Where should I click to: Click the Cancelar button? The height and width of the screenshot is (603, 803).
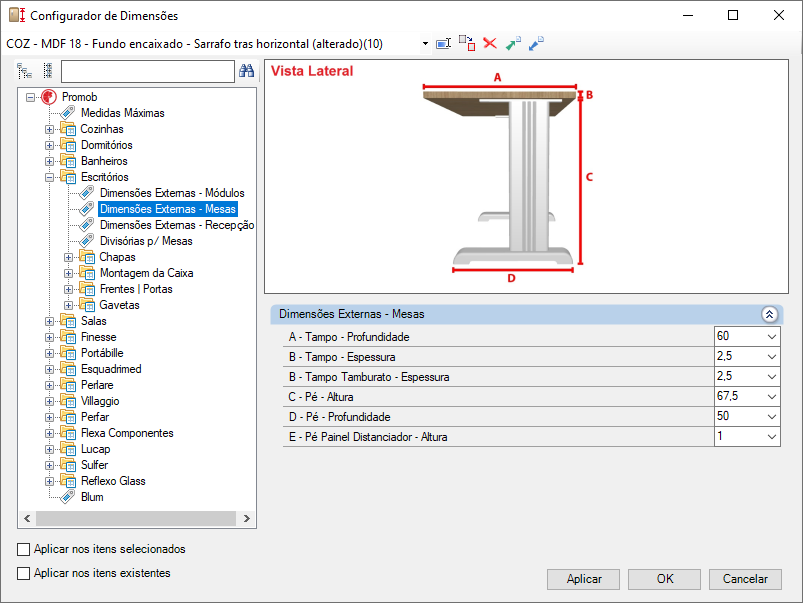[x=745, y=579]
